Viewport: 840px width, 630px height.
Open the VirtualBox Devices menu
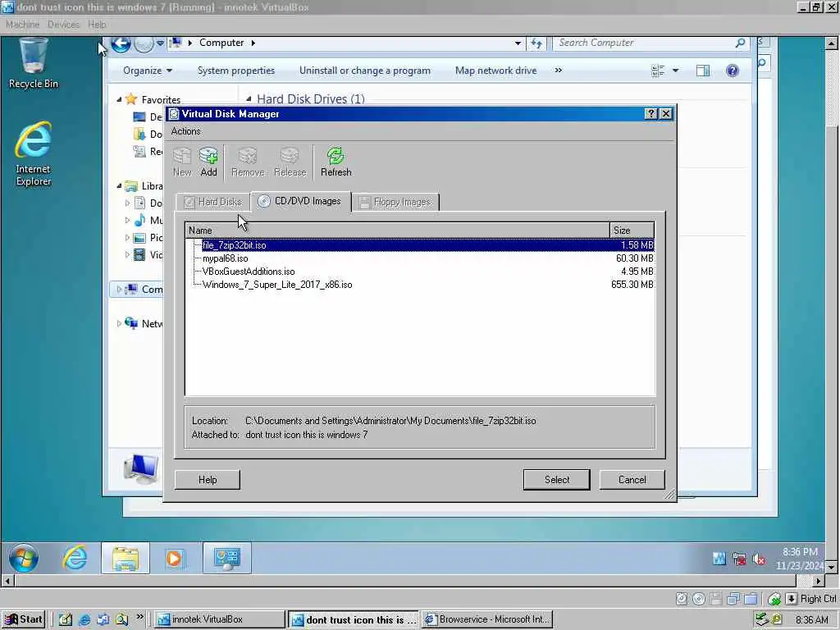63,25
